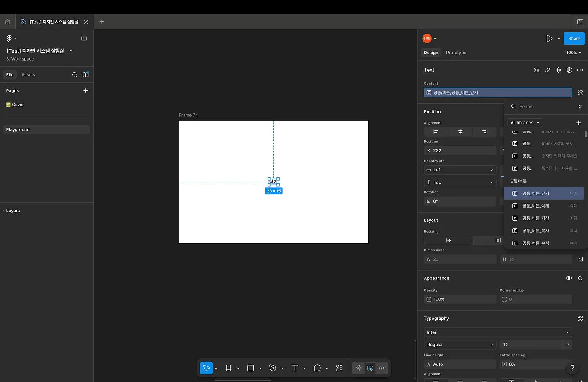This screenshot has height=382, width=588.
Task: Open the Top vertical constraint dropdown
Action: [460, 182]
